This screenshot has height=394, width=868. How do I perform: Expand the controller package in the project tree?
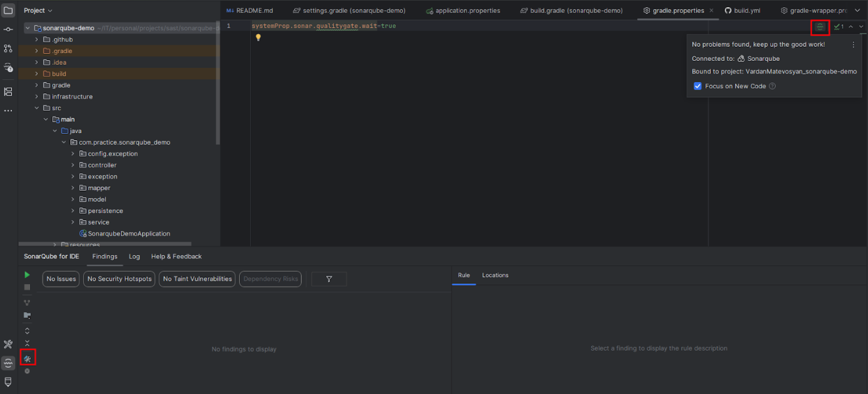click(x=72, y=164)
